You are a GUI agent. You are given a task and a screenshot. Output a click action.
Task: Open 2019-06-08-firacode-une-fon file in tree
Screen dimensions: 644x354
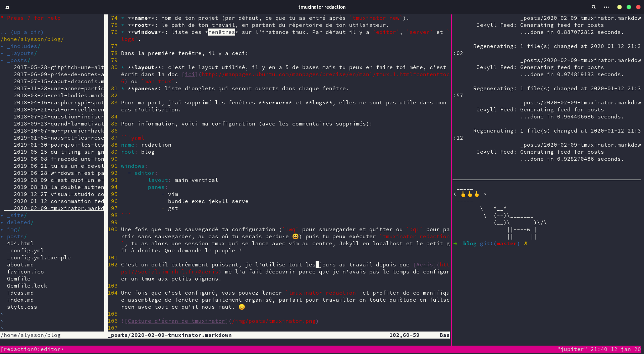[x=59, y=159]
